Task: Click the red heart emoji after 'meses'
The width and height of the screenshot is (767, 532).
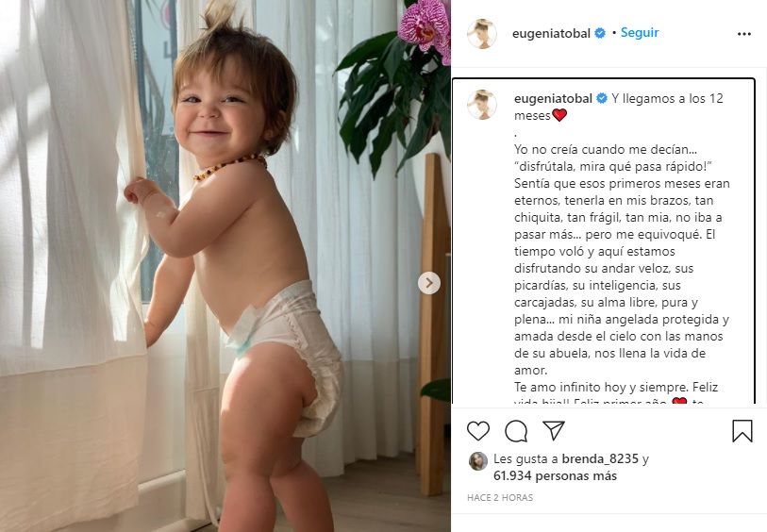Action: [559, 115]
